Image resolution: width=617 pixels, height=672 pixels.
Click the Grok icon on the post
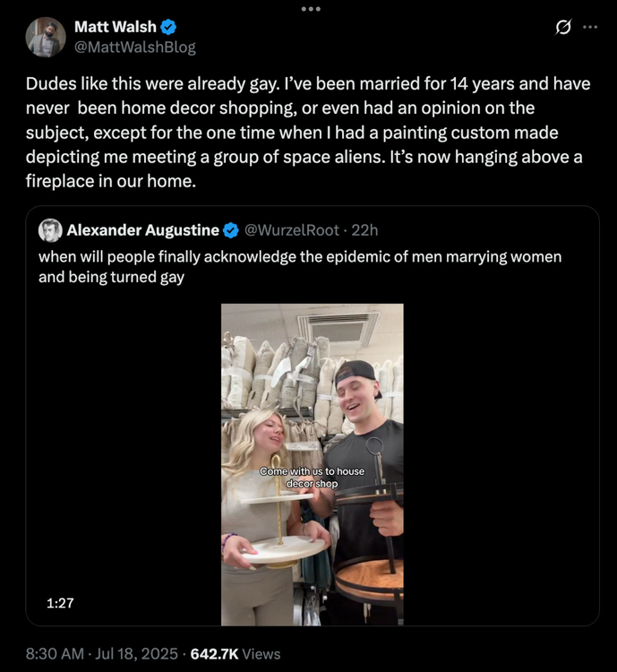[x=563, y=27]
